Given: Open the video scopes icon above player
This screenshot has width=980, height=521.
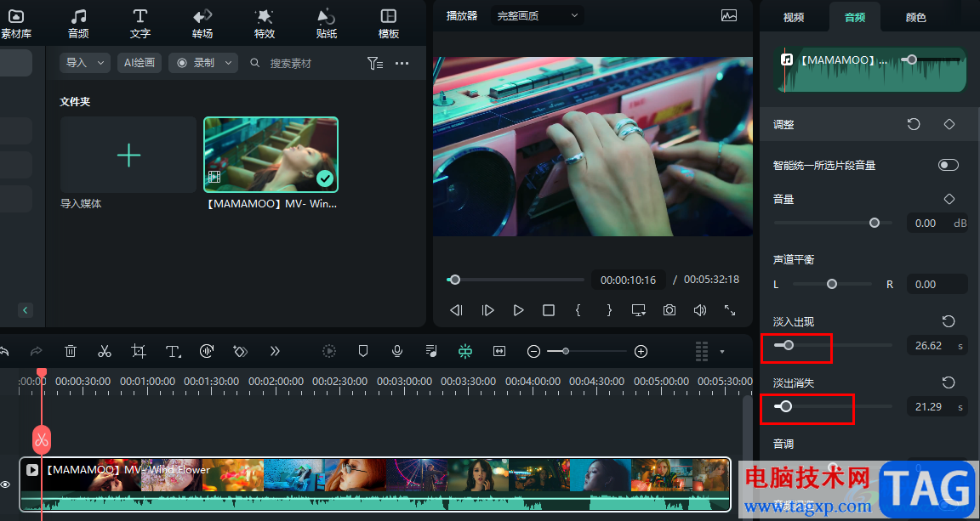Looking at the screenshot, I should tap(729, 15).
